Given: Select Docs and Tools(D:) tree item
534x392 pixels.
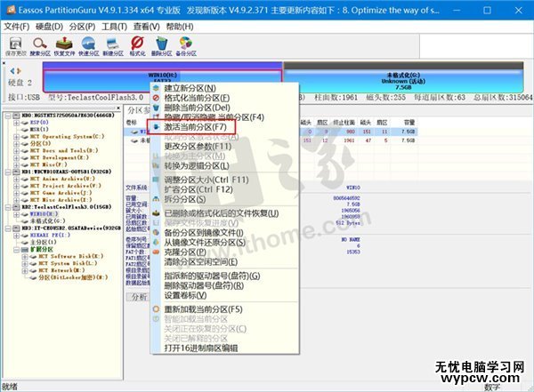Looking at the screenshot, I should (x=64, y=150).
